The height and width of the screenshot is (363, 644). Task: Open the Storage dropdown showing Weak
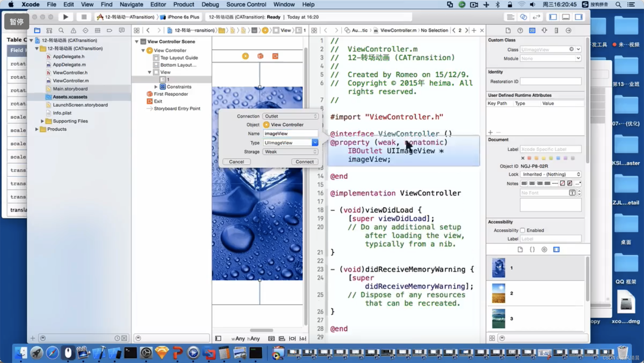coord(290,151)
